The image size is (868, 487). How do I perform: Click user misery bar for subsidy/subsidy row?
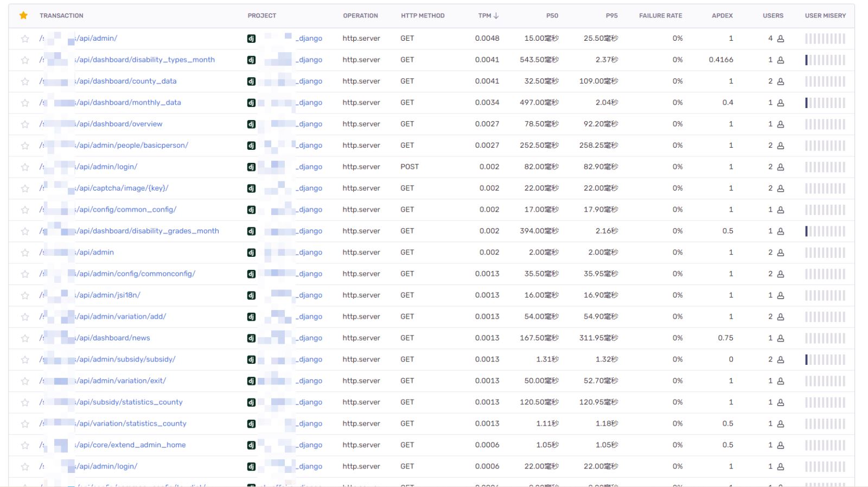(x=825, y=359)
